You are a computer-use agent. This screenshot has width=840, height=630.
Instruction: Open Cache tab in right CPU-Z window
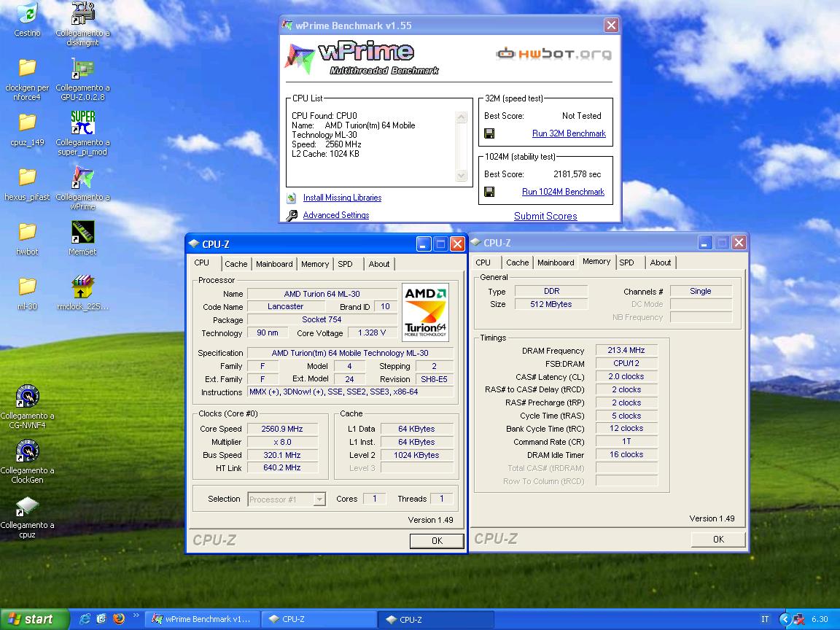tap(518, 262)
